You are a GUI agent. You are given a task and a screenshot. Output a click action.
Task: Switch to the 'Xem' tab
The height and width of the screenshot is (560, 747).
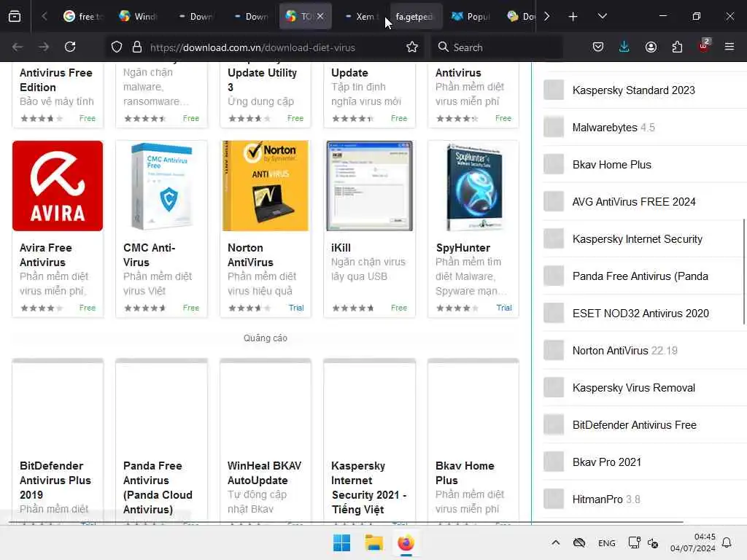[362, 16]
